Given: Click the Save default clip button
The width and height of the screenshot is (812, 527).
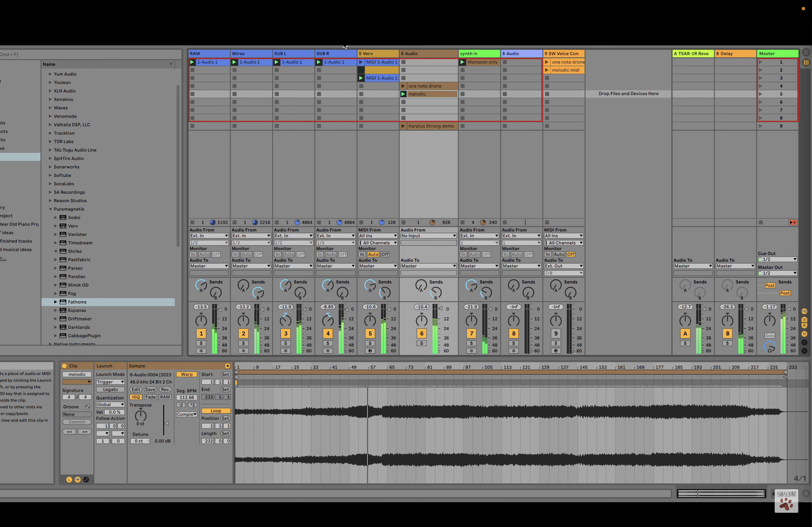Looking at the screenshot, I should tap(150, 389).
